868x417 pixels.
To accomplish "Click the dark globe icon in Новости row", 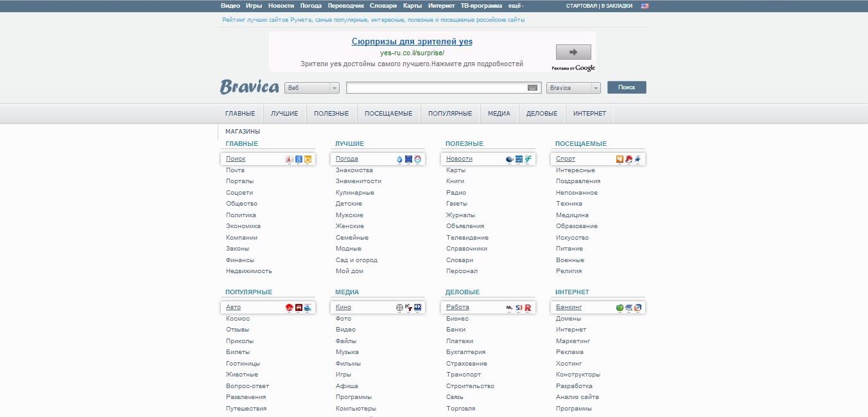I will click(x=510, y=159).
